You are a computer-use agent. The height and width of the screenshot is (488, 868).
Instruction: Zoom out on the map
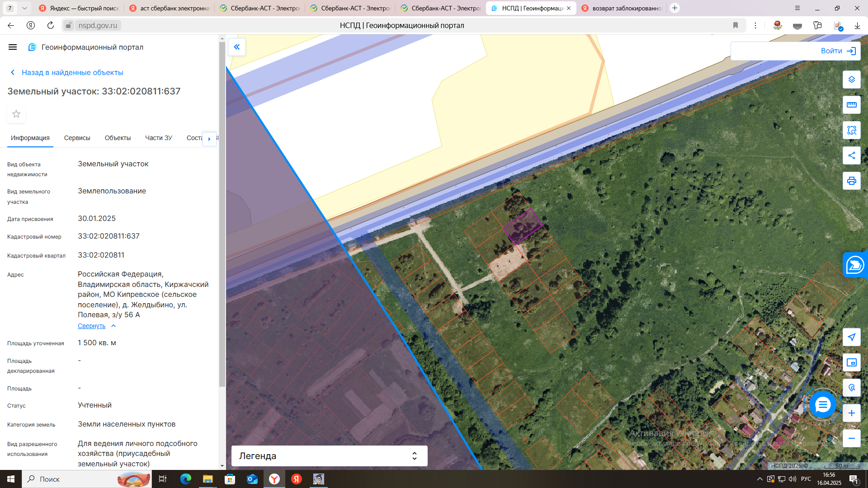tap(851, 438)
